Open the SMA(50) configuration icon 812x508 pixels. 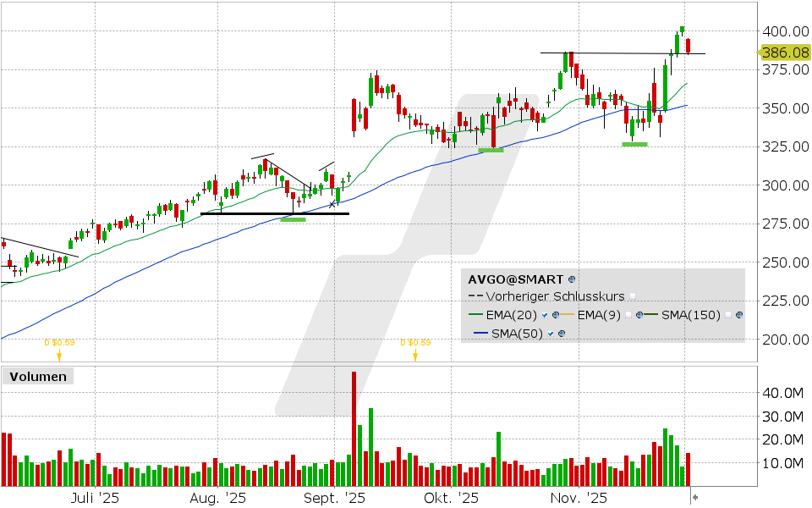[x=562, y=333]
